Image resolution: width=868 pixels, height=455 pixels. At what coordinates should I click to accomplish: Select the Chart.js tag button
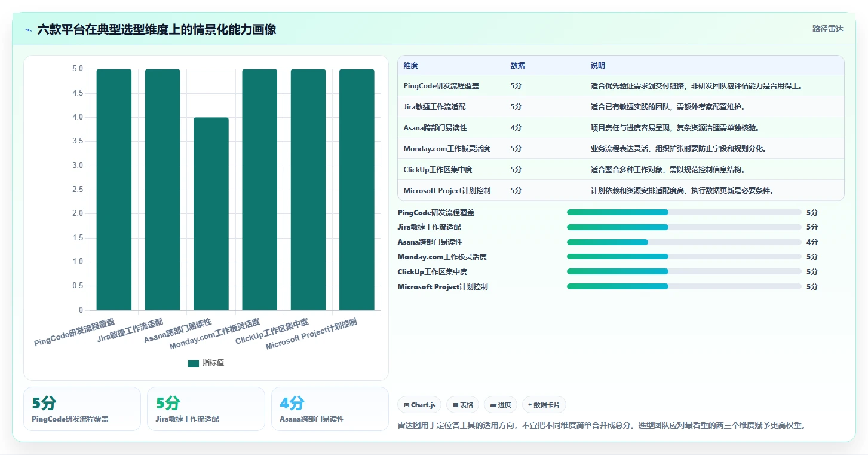[x=419, y=405]
